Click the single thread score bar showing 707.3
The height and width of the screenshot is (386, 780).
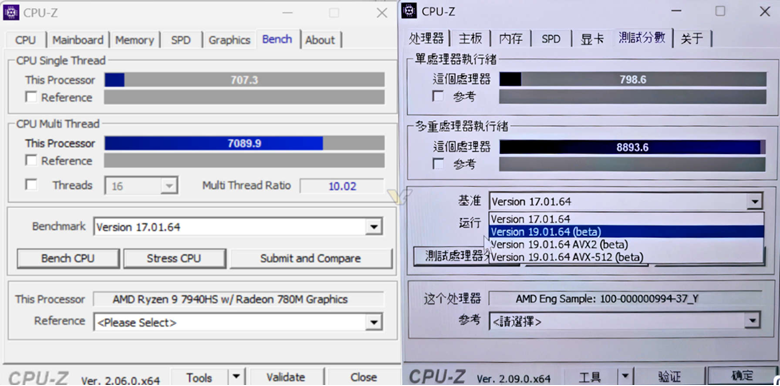[x=244, y=80]
